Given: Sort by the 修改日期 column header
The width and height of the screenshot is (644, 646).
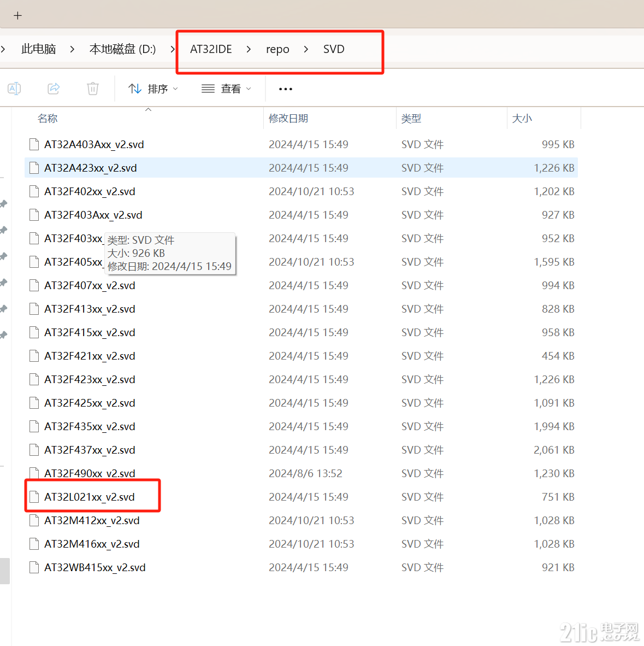Looking at the screenshot, I should point(288,119).
